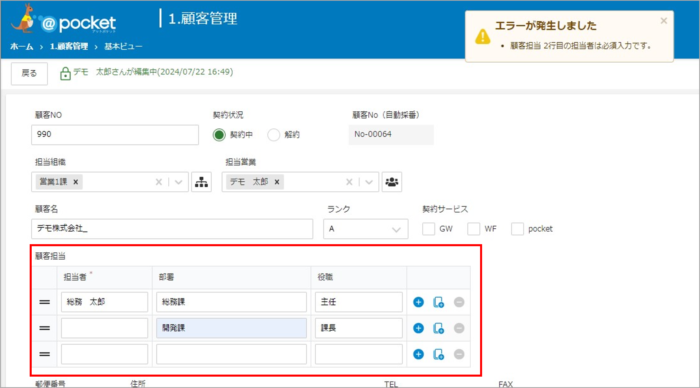Click empty 役職 field in third row
700x388 pixels.
coord(359,354)
